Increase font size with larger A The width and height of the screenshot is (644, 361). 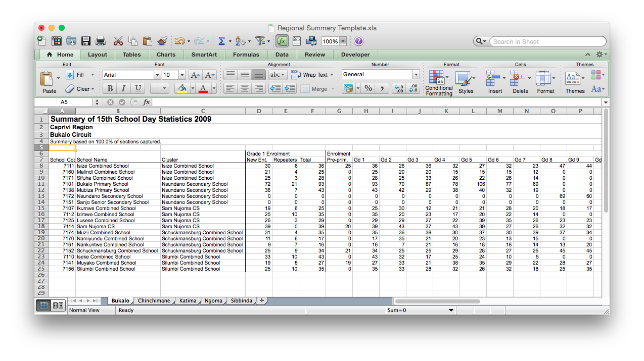[195, 75]
